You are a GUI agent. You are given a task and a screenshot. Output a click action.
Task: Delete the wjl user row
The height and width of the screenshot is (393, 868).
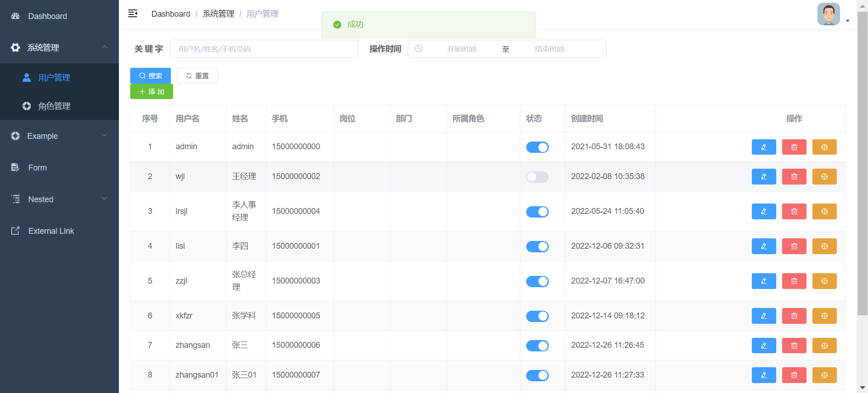pos(794,176)
